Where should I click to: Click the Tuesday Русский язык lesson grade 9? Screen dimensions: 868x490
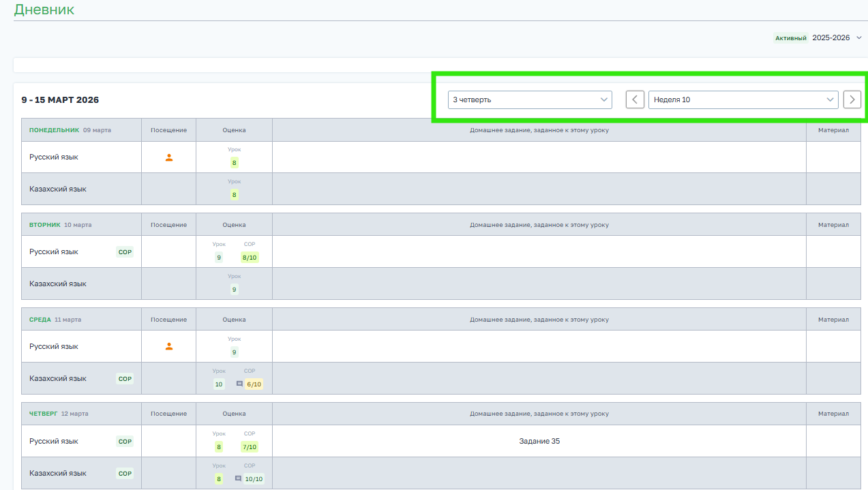pos(219,258)
